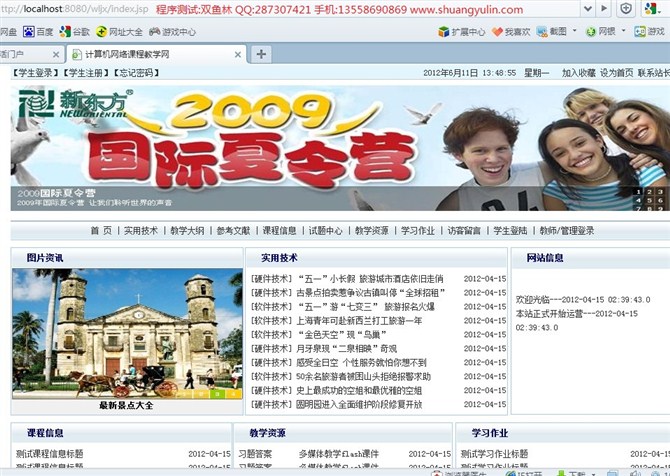Select the green slide indicator 3 on photo
The height and width of the screenshot is (476, 670).
(217, 394)
